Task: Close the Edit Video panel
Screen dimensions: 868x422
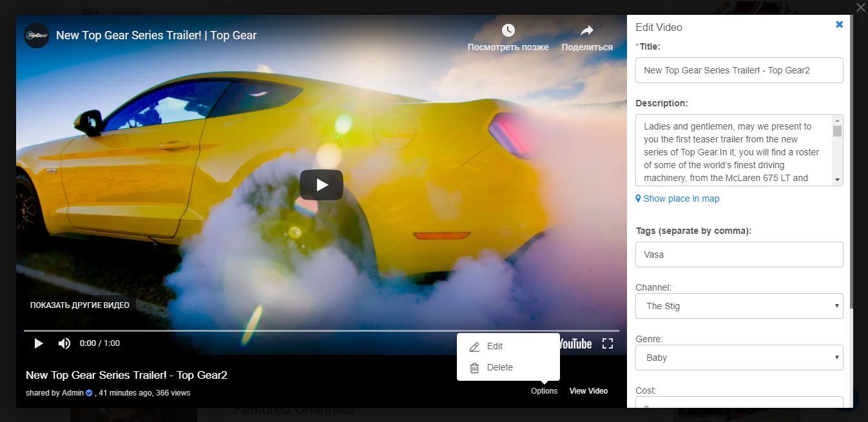Action: point(839,24)
